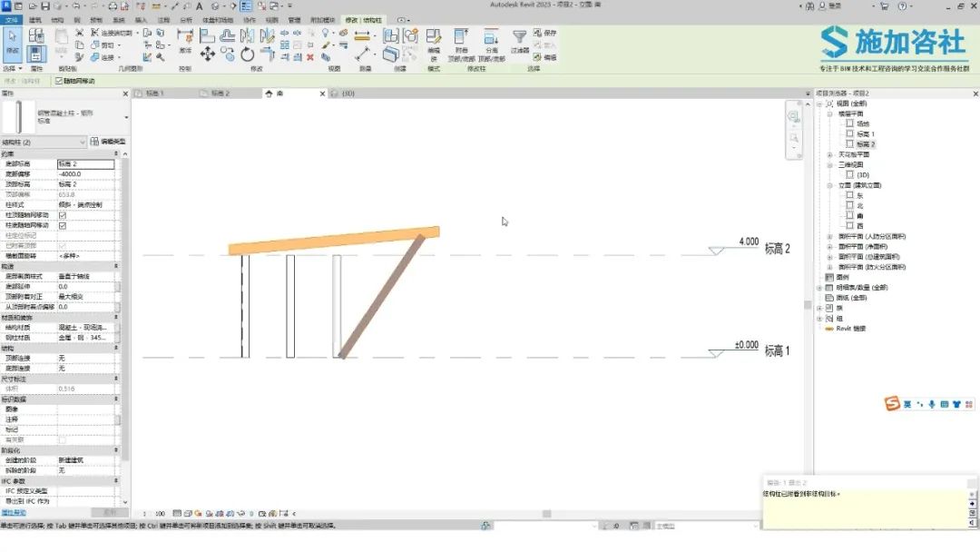Expand the 明细表/数量 (全部) tree node
This screenshot has width=980, height=552.
(x=819, y=288)
